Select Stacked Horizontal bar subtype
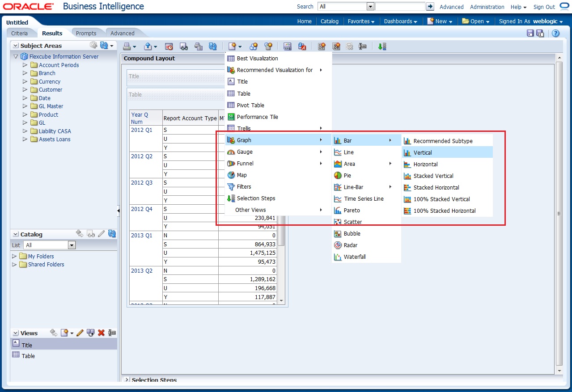The height and width of the screenshot is (392, 572). tap(447, 187)
